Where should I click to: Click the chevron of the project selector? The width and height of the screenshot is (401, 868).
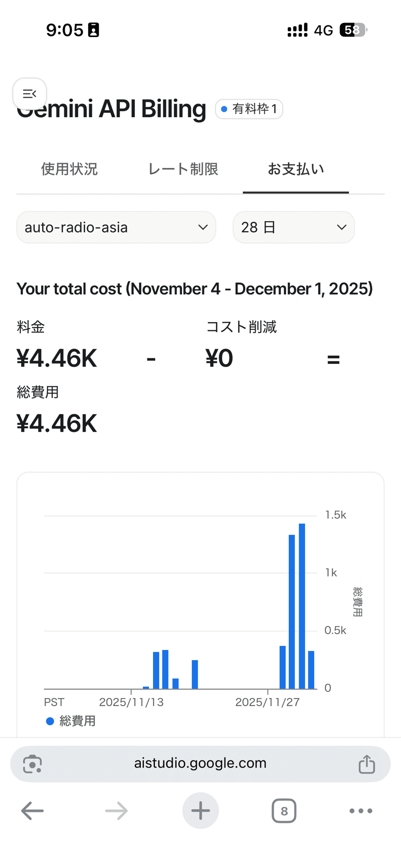[x=203, y=227]
